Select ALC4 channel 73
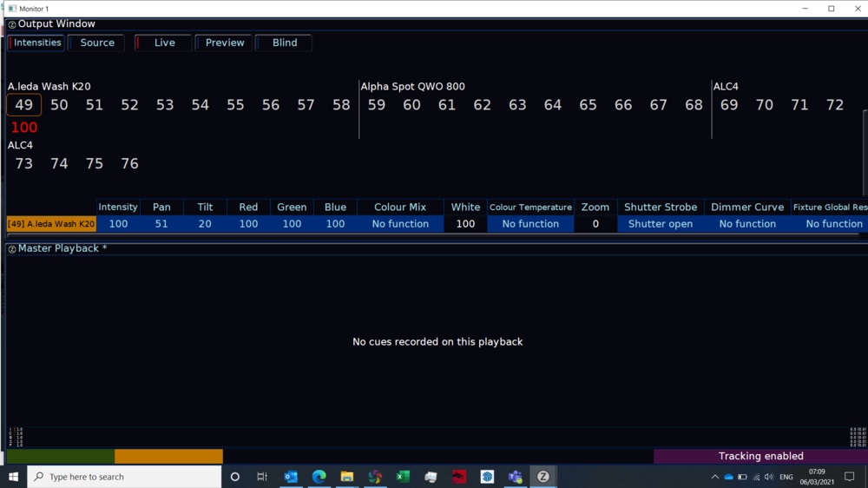868x488 pixels. [x=23, y=163]
